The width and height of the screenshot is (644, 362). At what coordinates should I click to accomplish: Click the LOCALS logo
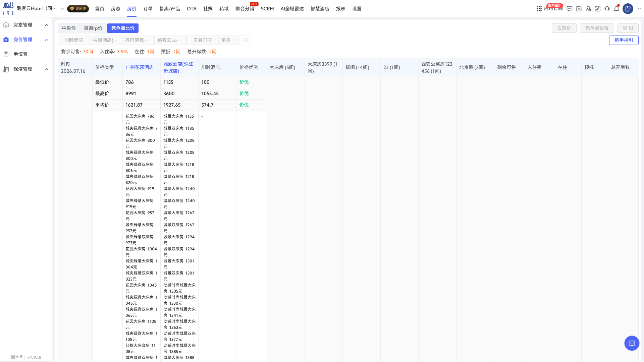point(8,8)
